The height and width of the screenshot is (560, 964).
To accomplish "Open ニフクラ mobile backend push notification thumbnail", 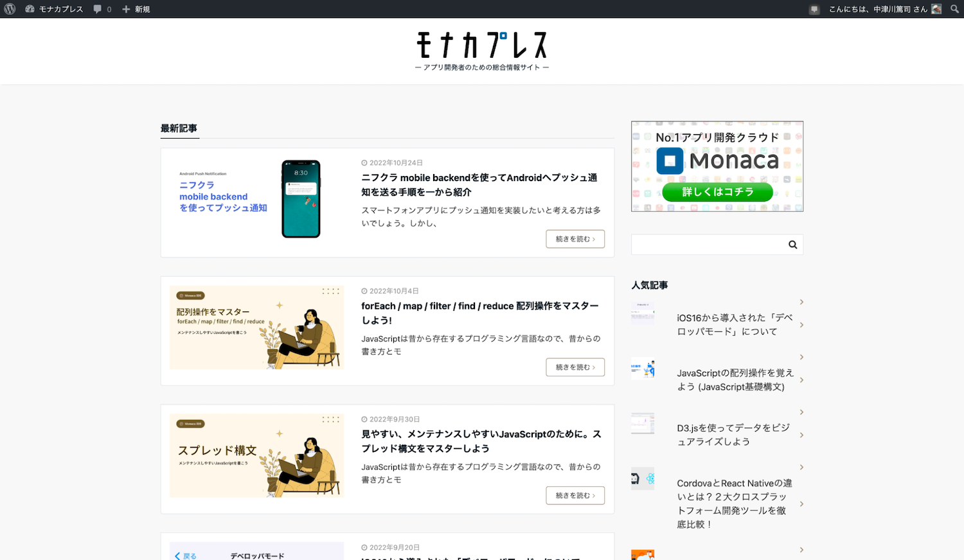I will pos(257,199).
